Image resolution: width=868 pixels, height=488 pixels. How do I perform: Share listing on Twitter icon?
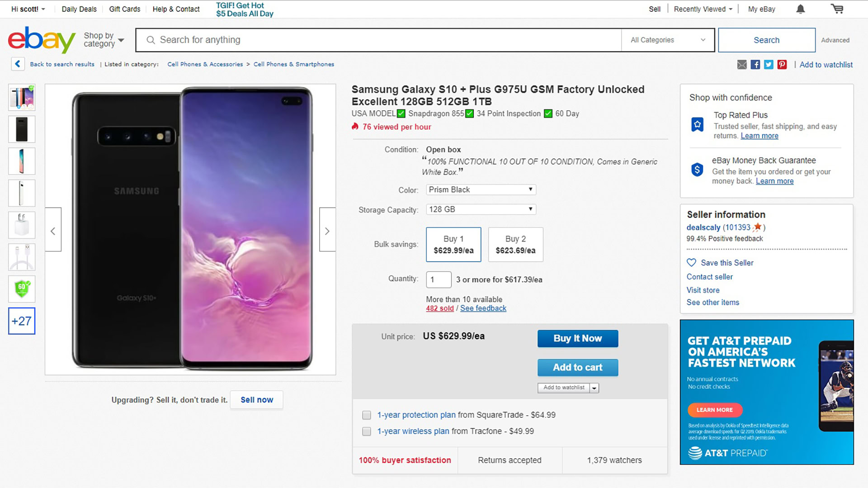pos(769,65)
